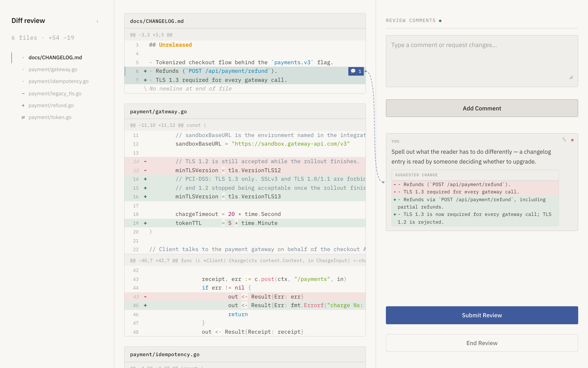Screen dimensions: 588x368
Task: Open payment/idempotency.go in file list
Action: point(58,81)
